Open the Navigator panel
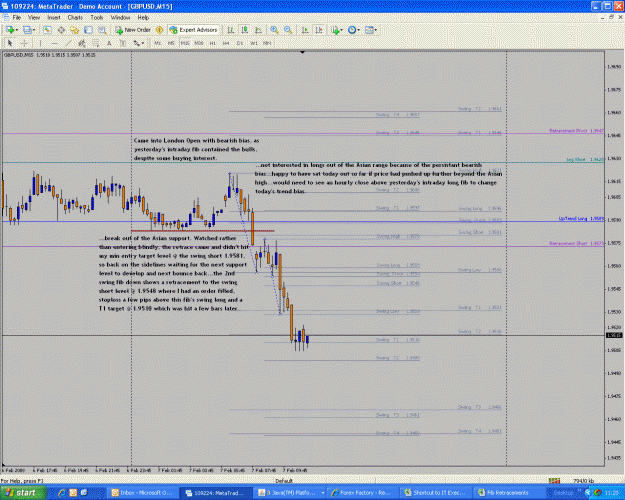Image resolution: width=625 pixels, height=500 pixels. [x=75, y=30]
